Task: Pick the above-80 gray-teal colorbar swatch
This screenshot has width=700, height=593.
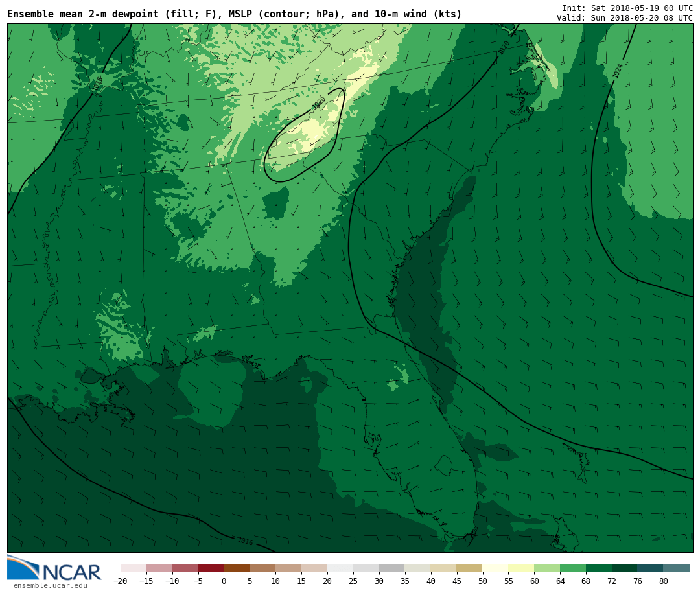Action: (x=677, y=568)
